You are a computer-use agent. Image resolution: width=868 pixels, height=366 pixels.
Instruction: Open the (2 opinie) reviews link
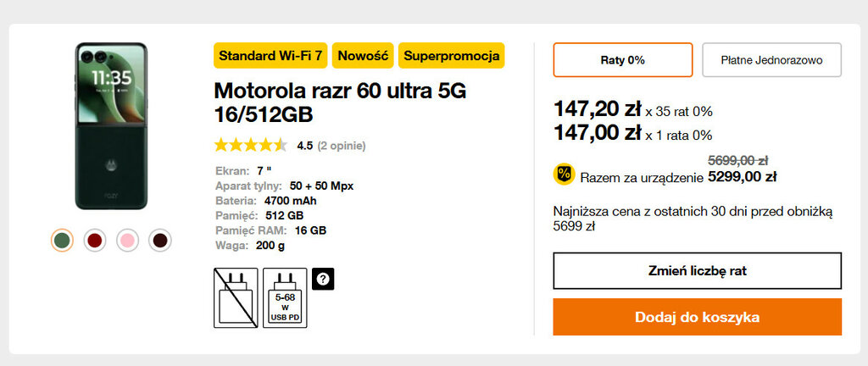342,146
